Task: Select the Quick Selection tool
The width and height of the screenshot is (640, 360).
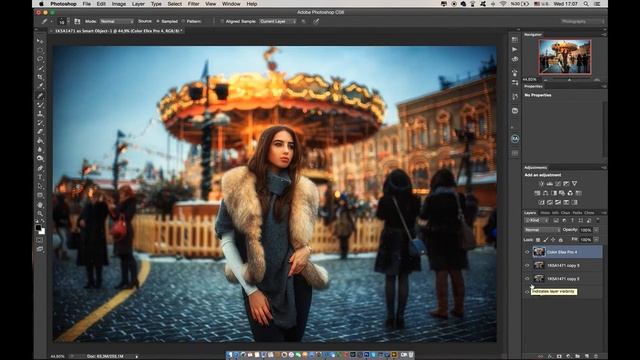Action: pyautogui.click(x=40, y=68)
